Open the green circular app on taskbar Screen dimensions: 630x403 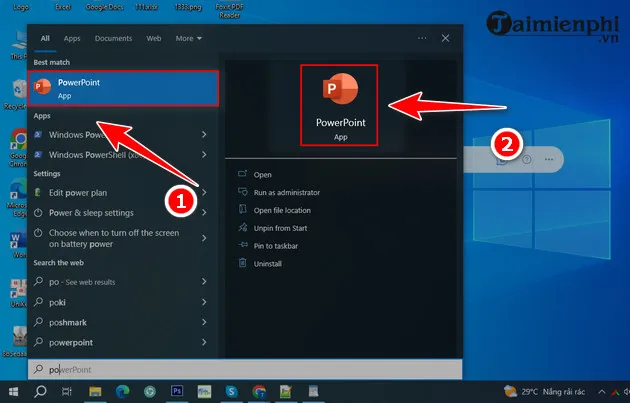150,391
